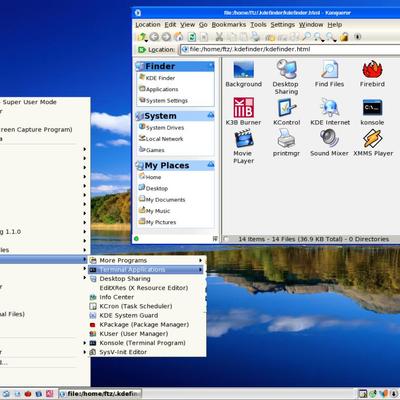Open the Zoom In dropdown arrow

pyautogui.click(x=324, y=40)
